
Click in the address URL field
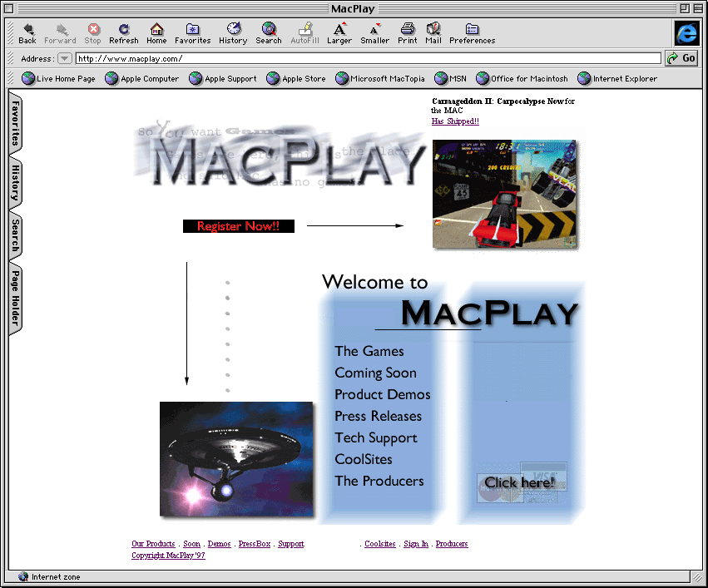[x=369, y=58]
